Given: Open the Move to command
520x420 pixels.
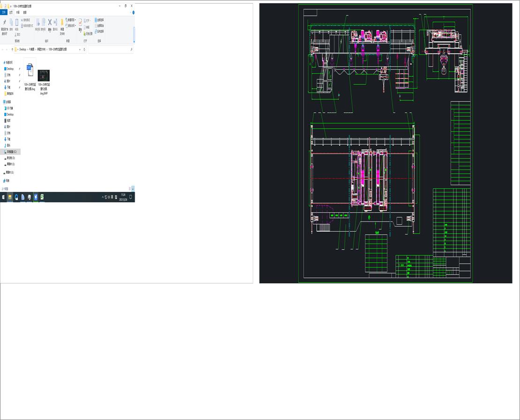Looking at the screenshot, I should click(37, 25).
